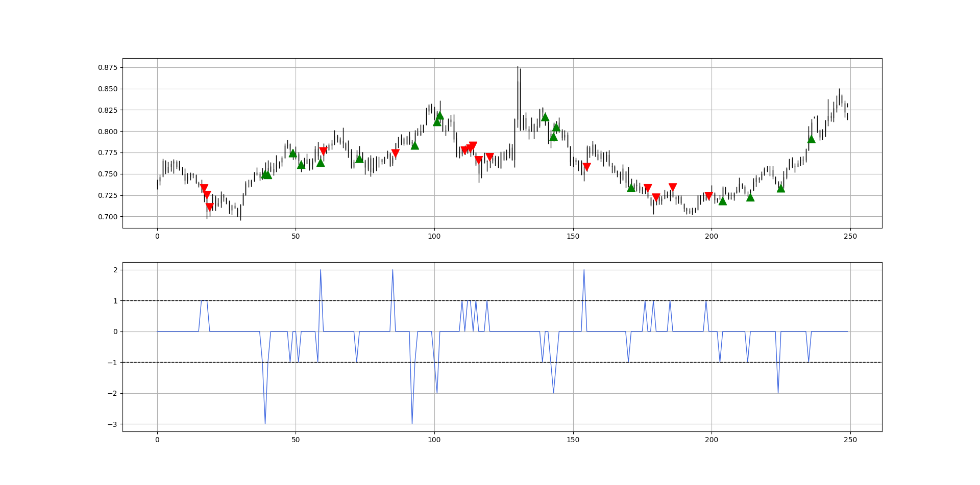
Task: Click the 50 x-axis label under the price chart
Action: [296, 237]
